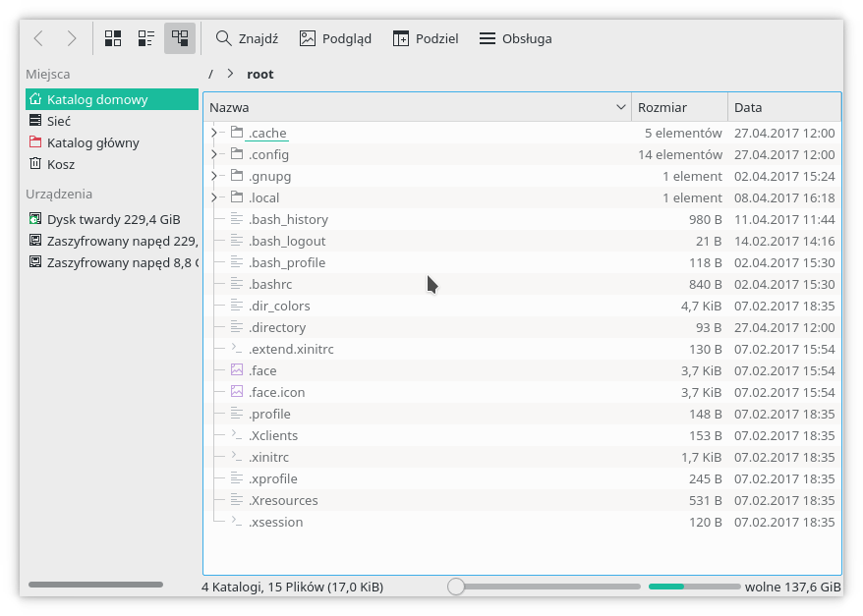
Task: Click the Sieć network icon
Action: (35, 121)
